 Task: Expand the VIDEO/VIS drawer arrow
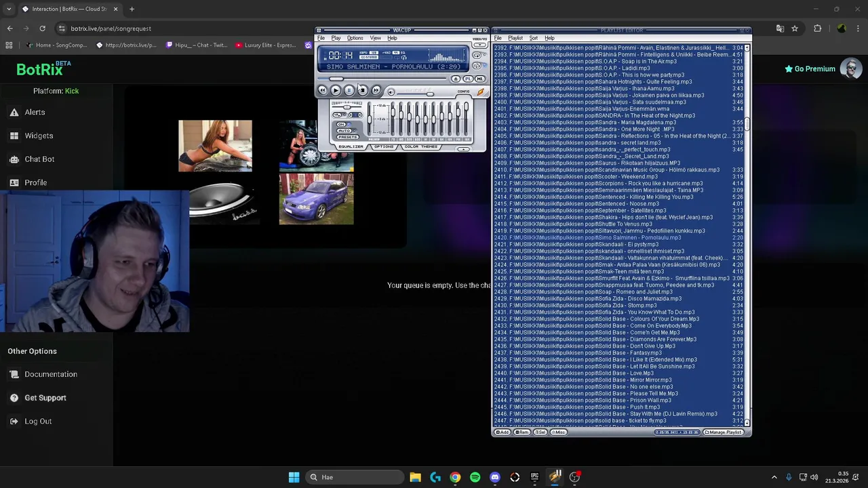pyautogui.click(x=479, y=45)
